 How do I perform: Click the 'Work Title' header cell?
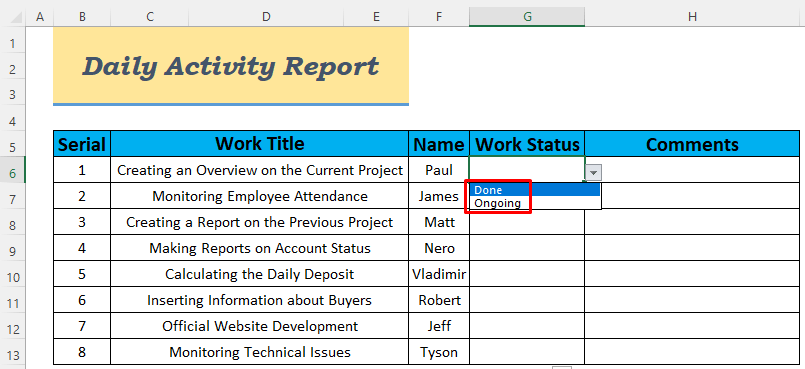260,144
